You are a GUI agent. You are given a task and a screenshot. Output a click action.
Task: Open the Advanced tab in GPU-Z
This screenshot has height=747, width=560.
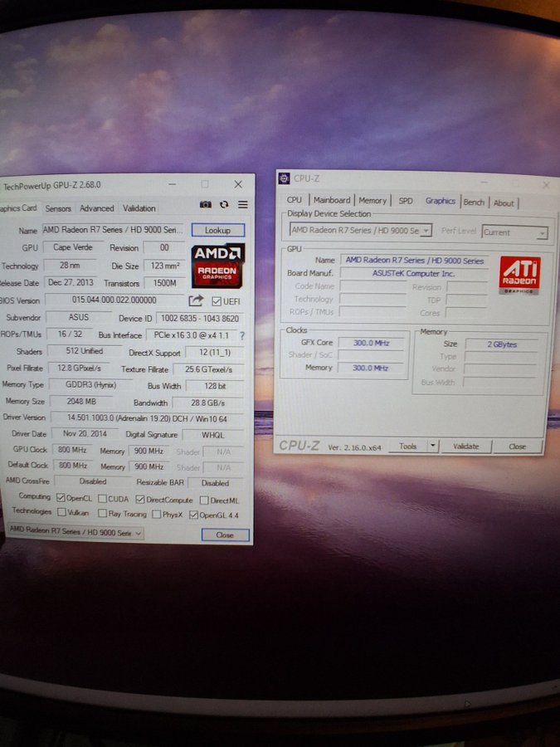tap(97, 208)
